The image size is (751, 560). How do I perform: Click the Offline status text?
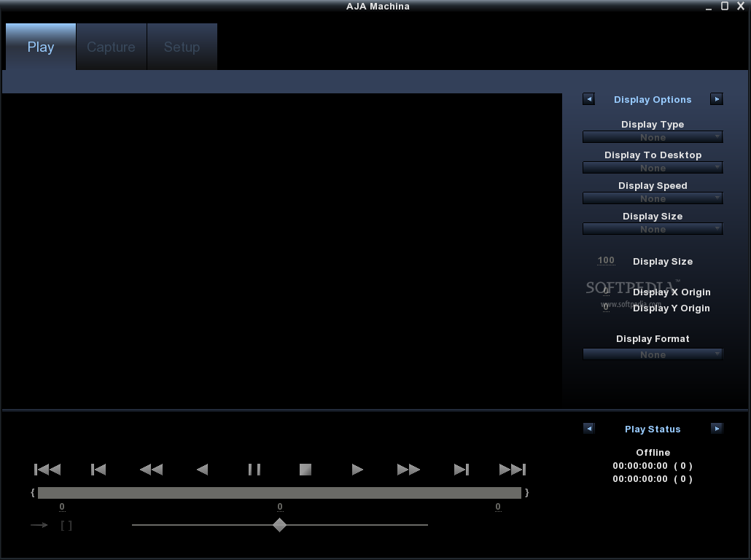653,452
